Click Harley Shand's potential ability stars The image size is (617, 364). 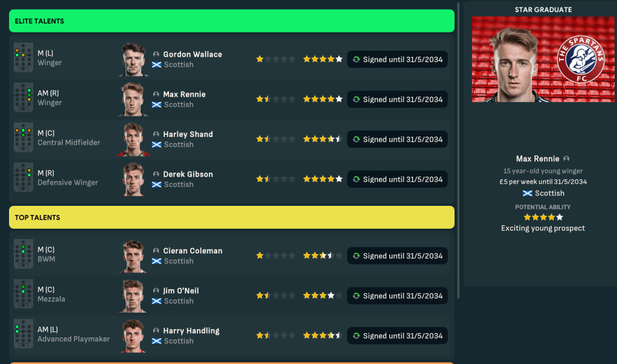(322, 139)
